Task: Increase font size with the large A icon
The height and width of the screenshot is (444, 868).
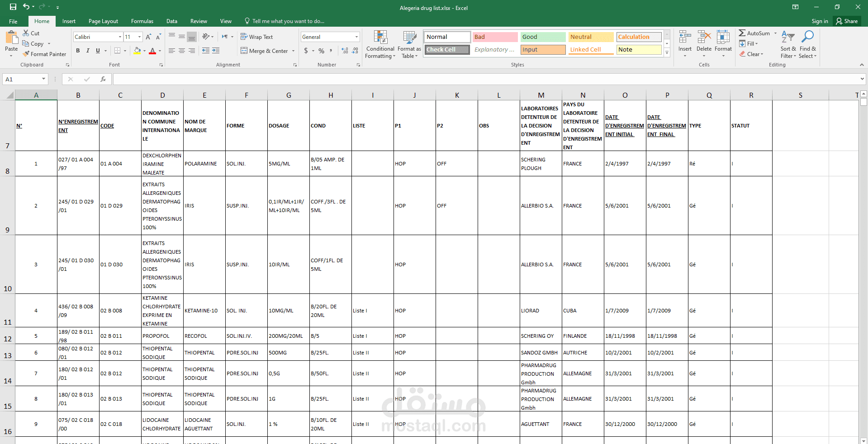Action: [149, 37]
